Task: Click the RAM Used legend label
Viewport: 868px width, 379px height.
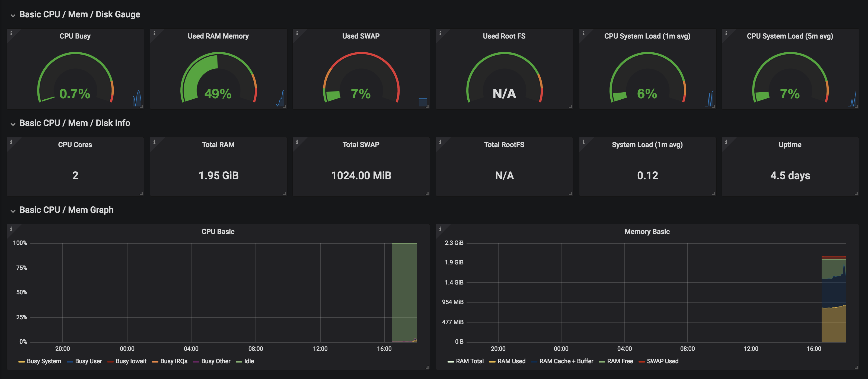Action: coord(511,361)
